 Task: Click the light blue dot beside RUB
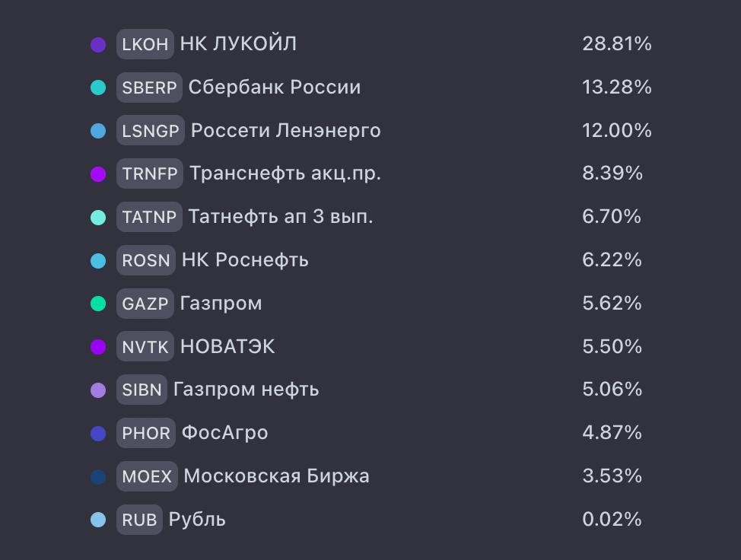pyautogui.click(x=98, y=520)
